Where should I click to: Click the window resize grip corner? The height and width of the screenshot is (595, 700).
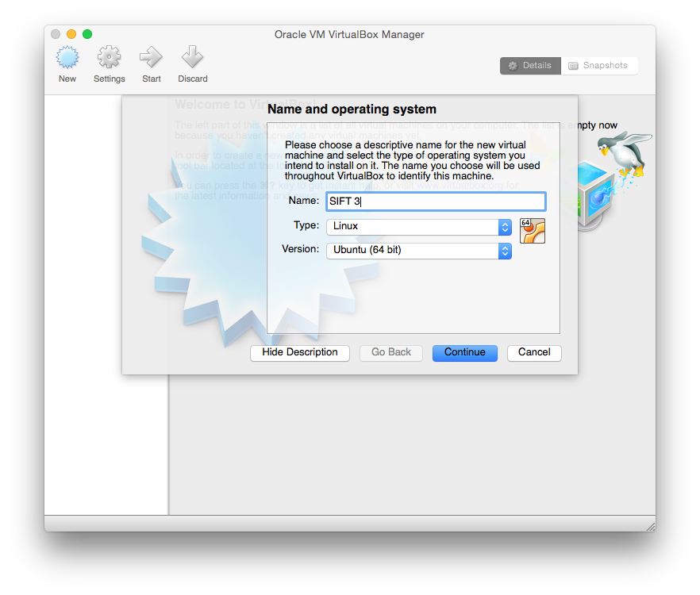(x=651, y=527)
